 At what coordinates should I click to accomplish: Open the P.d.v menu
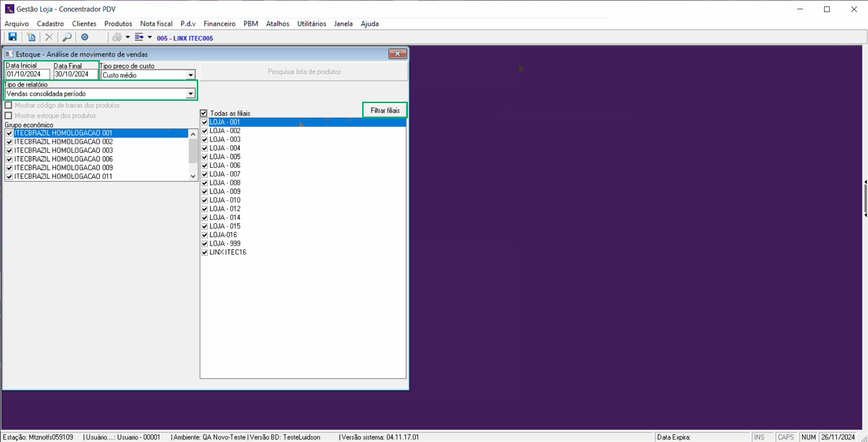(188, 24)
